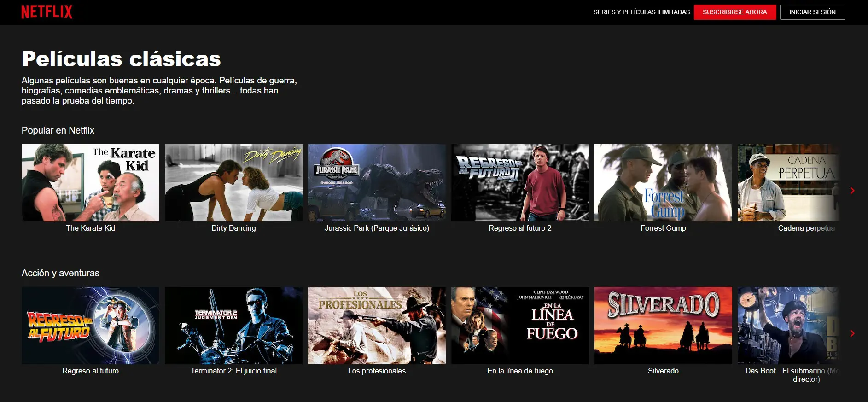The height and width of the screenshot is (402, 868).
Task: Click 'Acción y aventuras' row heading
Action: pyautogui.click(x=60, y=273)
